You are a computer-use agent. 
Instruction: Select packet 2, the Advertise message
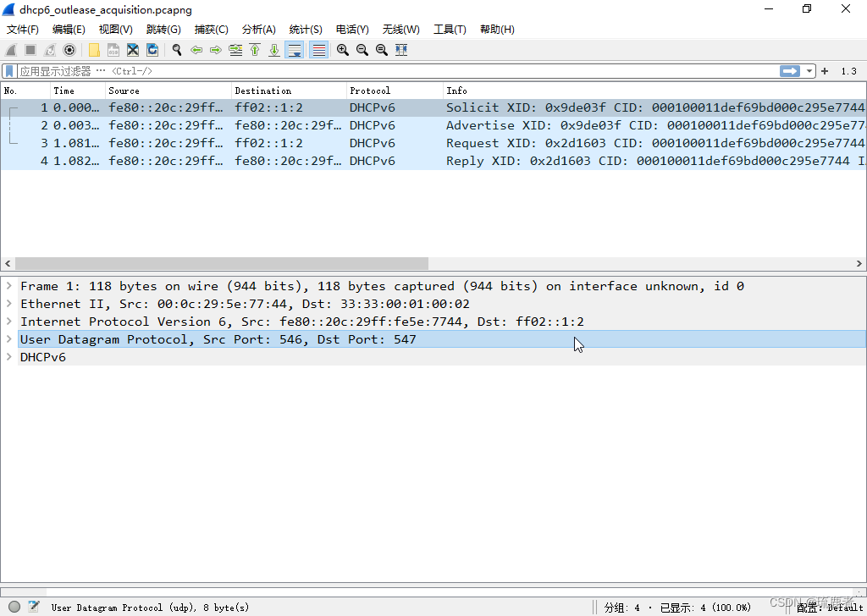coord(433,125)
